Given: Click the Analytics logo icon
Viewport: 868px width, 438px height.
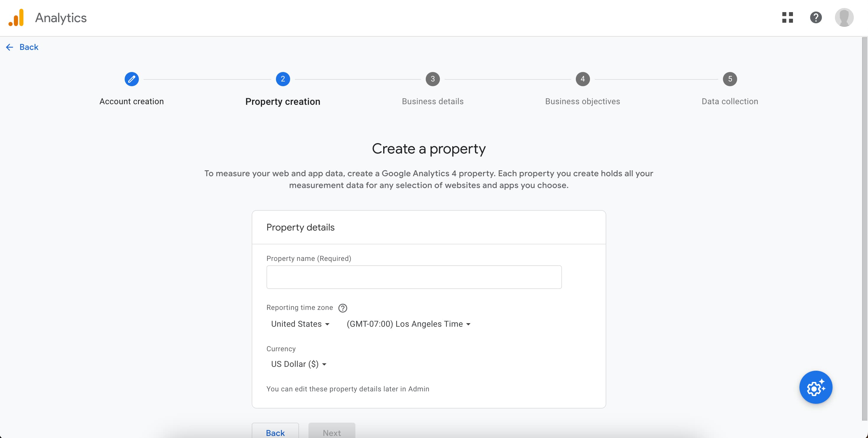Looking at the screenshot, I should (x=16, y=17).
